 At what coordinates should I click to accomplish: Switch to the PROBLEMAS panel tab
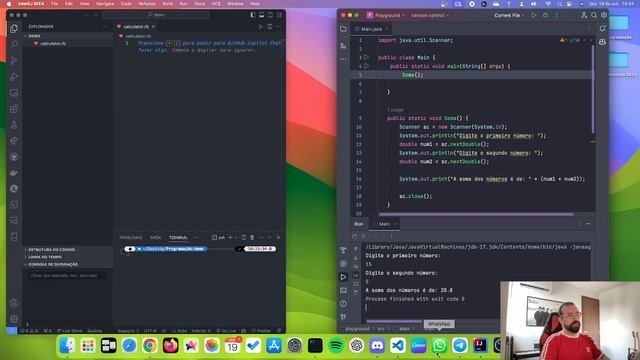click(131, 238)
